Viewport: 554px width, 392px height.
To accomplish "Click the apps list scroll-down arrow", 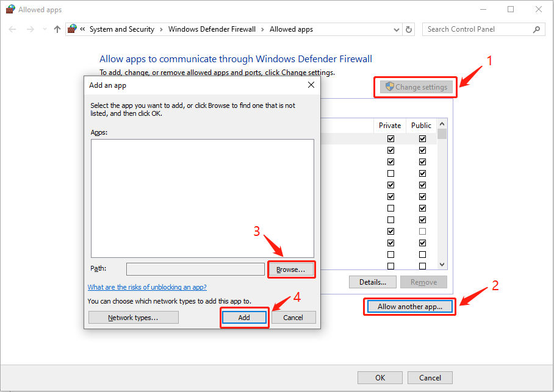I will point(442,265).
